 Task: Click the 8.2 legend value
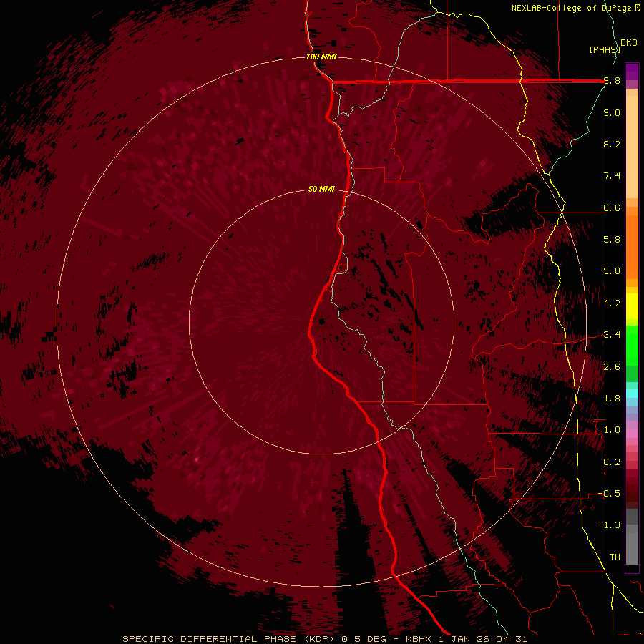(x=612, y=144)
